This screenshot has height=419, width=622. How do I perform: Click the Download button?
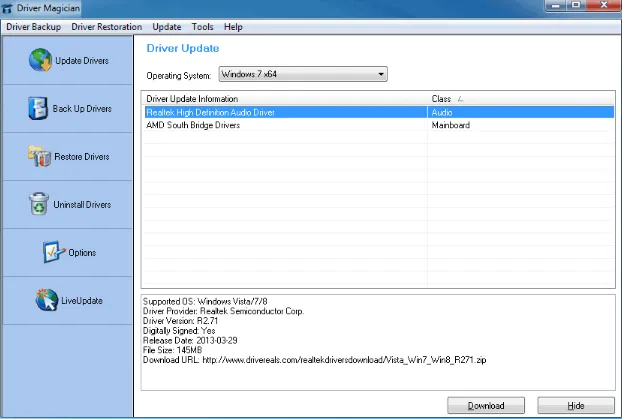486,406
